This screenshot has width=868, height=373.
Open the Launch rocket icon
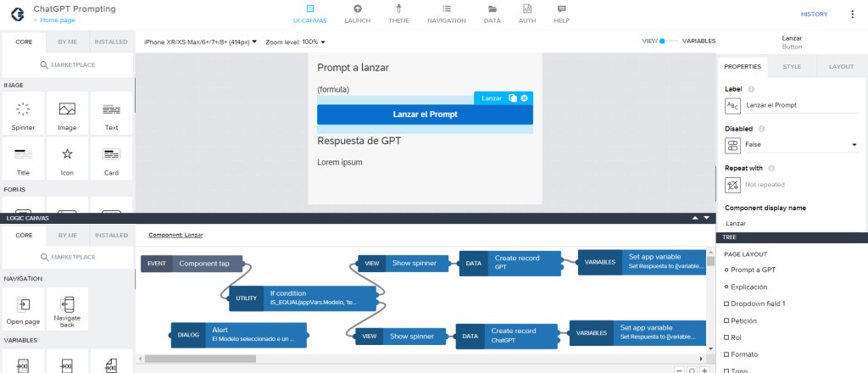357,9
